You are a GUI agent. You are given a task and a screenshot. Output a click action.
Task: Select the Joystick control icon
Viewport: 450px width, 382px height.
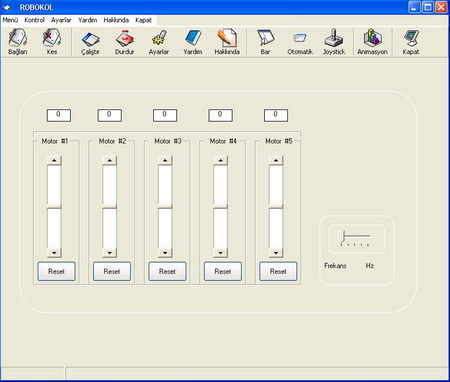(x=333, y=38)
